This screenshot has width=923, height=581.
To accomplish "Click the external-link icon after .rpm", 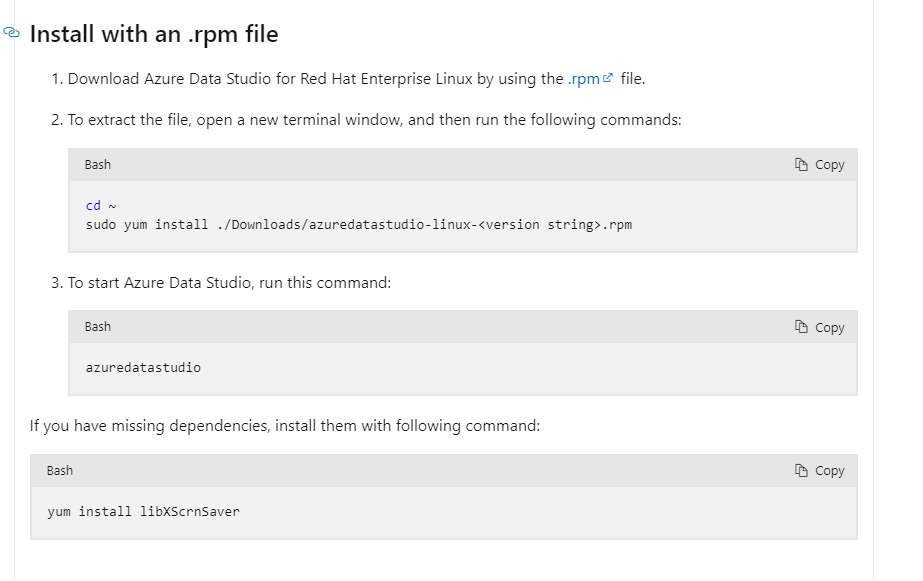I will (608, 79).
